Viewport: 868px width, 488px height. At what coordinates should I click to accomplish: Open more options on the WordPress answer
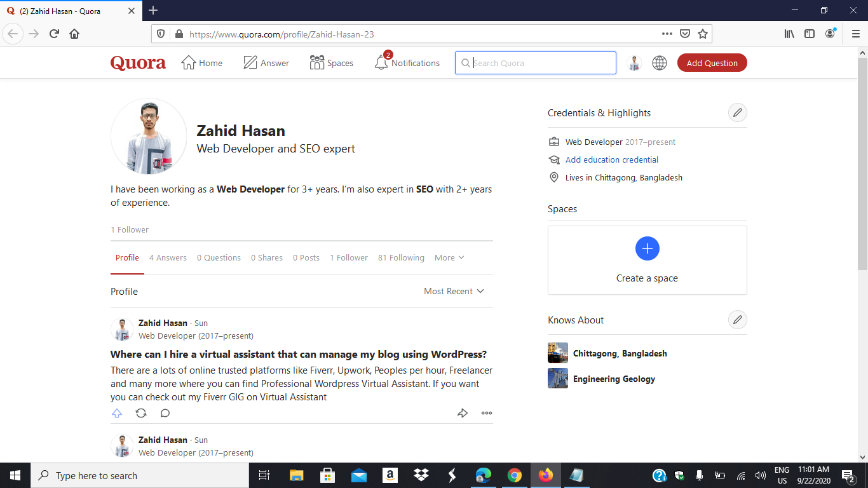click(487, 413)
